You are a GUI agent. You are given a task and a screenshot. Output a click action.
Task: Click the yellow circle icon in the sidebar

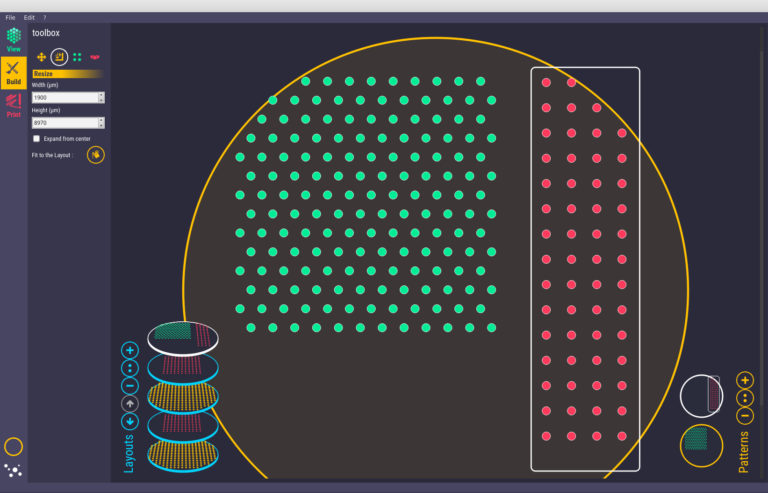point(13,446)
